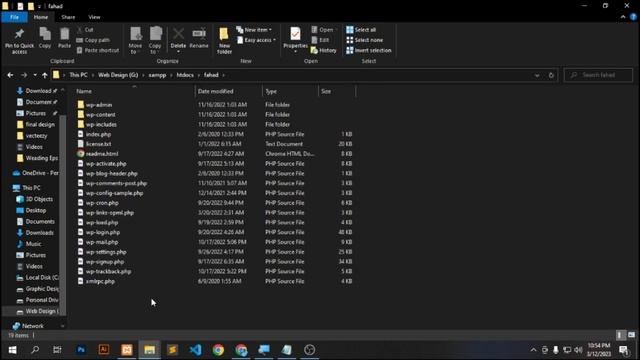640x360 pixels.
Task: Click Pin to Quick access icon
Action: pos(19,34)
